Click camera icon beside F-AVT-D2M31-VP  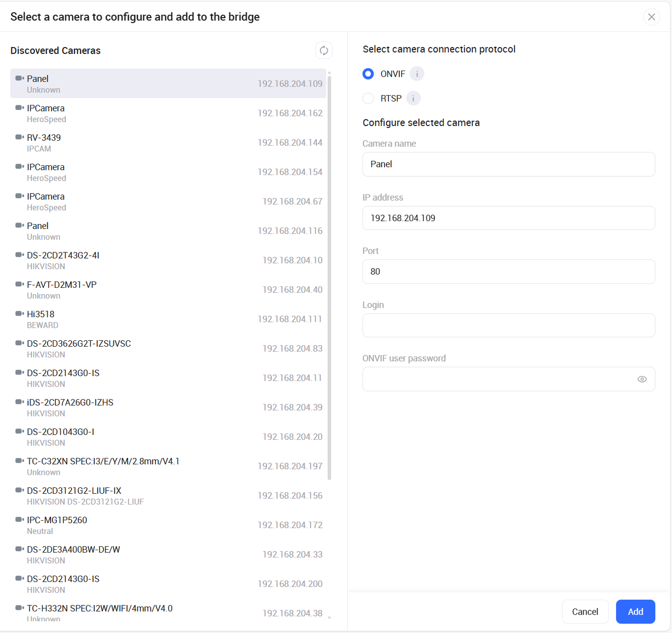pyautogui.click(x=20, y=284)
